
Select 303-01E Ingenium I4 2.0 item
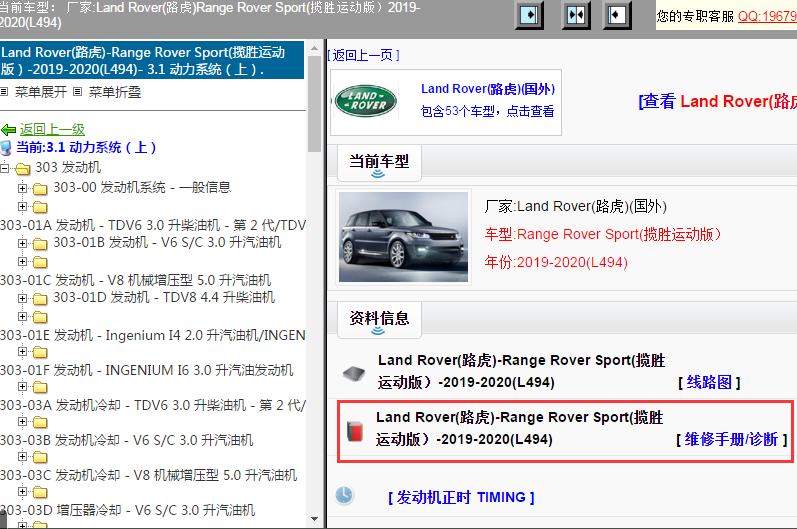point(153,335)
